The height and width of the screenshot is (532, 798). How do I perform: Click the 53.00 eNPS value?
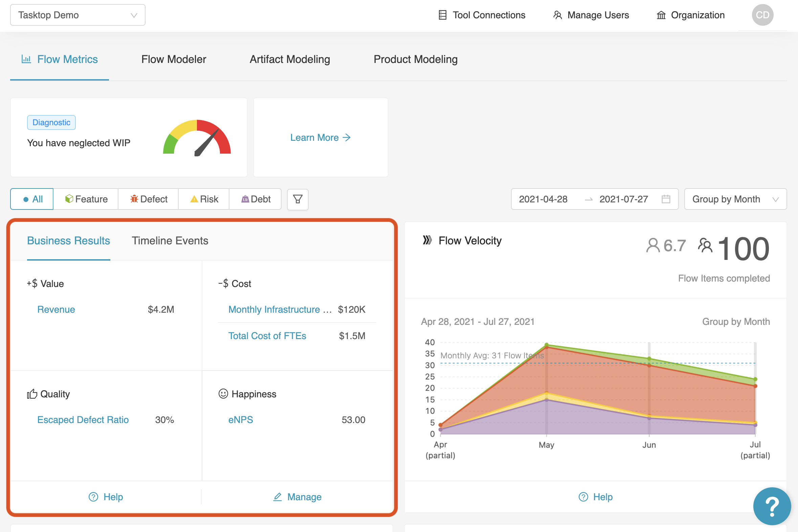tap(353, 420)
